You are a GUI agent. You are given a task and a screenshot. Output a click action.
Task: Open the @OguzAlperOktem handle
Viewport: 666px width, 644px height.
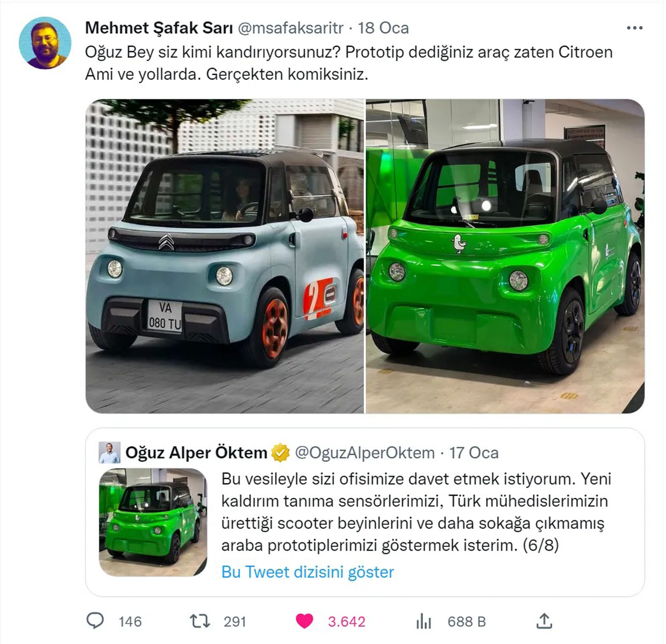pos(364,453)
